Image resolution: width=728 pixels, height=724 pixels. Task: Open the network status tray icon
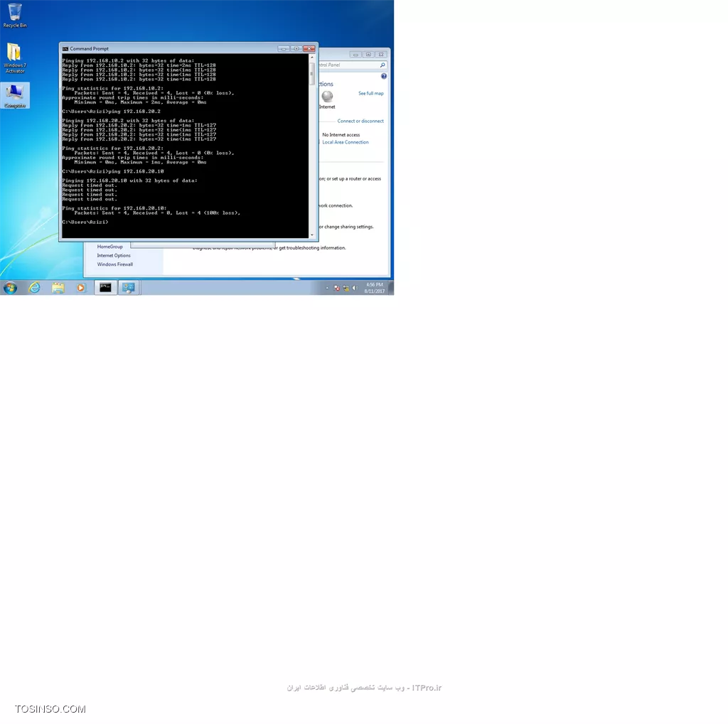pyautogui.click(x=346, y=288)
